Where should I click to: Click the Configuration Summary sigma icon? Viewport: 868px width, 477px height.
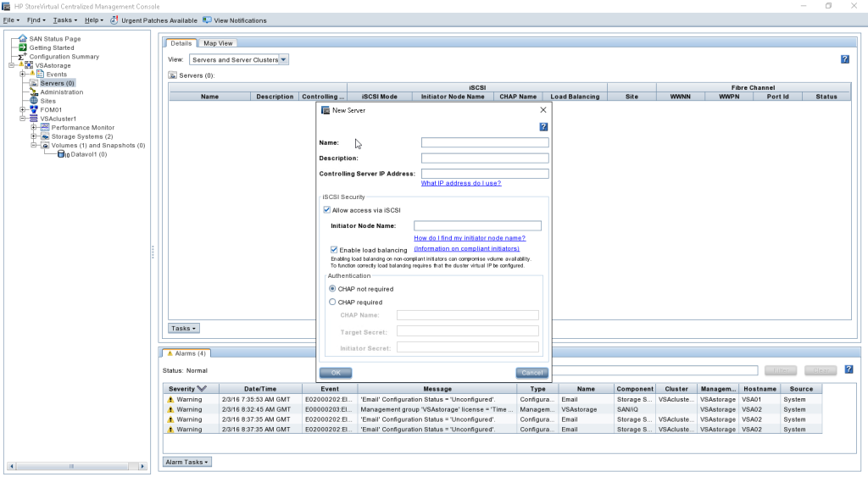(x=23, y=56)
